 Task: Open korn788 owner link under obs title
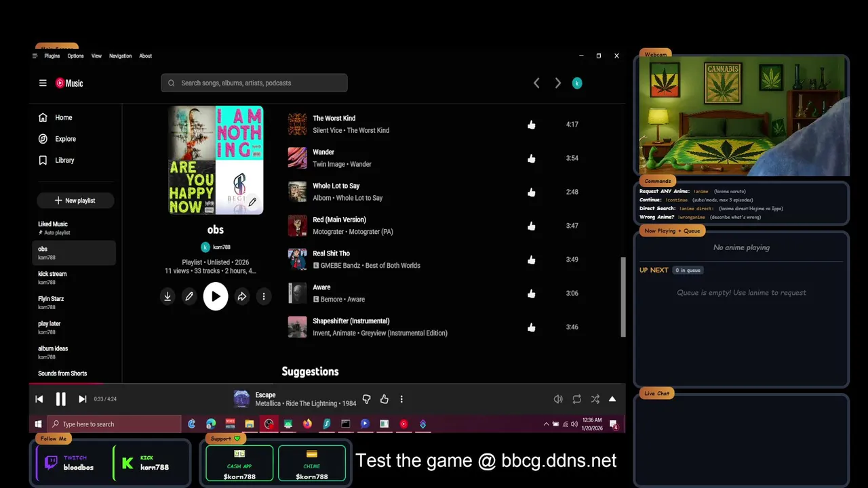click(216, 247)
